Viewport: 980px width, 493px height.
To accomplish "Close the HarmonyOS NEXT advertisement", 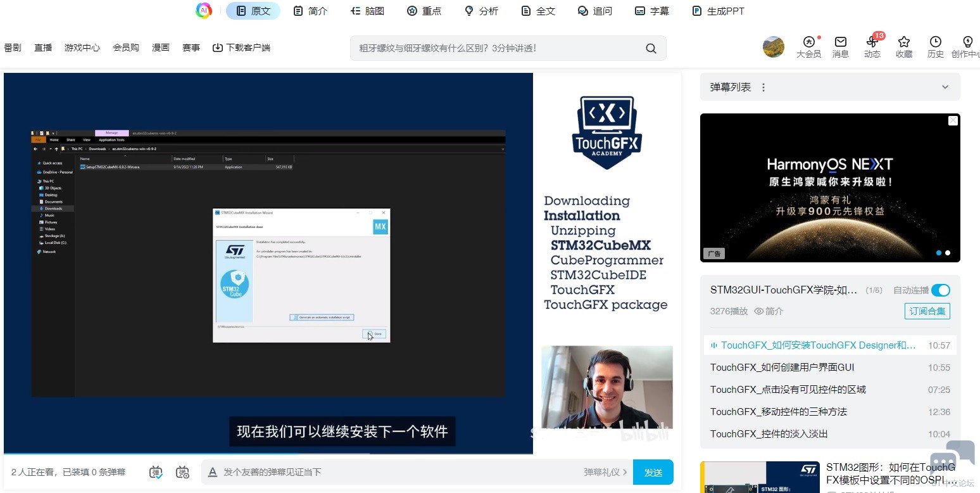I will [x=953, y=120].
